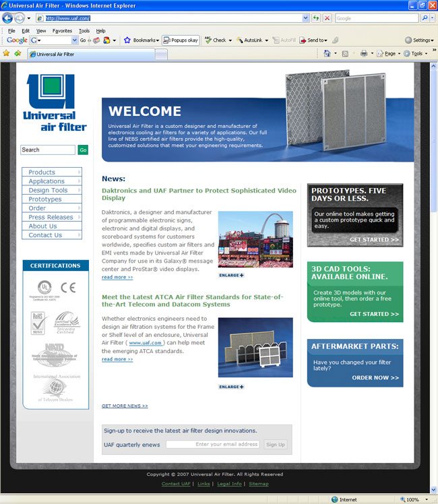Expand the Google Toolbar search box dropdown
The width and height of the screenshot is (438, 504).
[74, 40]
